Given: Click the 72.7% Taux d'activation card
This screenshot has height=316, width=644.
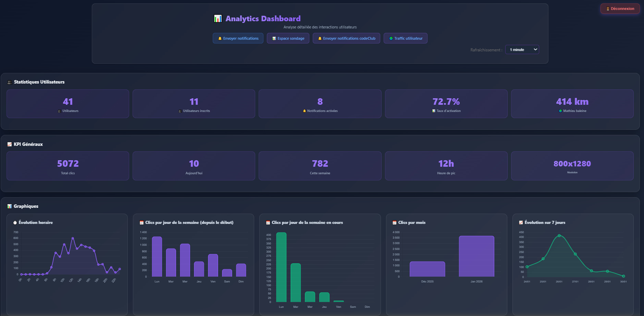Looking at the screenshot, I should 446,103.
